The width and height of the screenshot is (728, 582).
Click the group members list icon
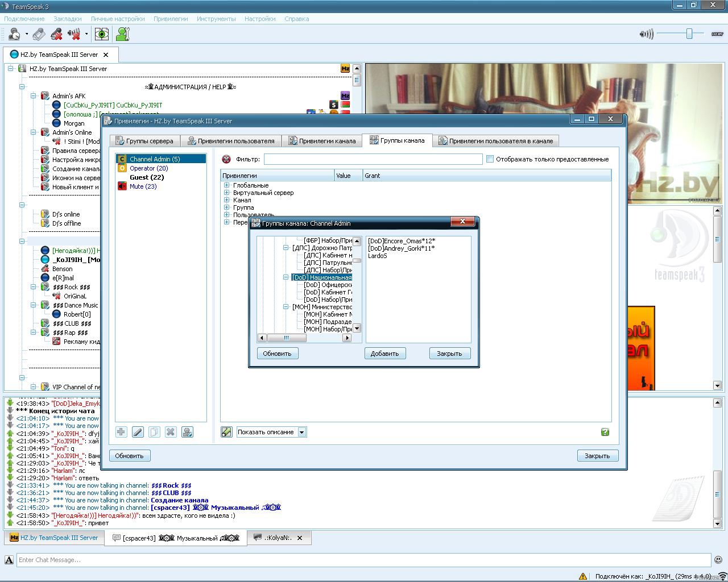[187, 432]
